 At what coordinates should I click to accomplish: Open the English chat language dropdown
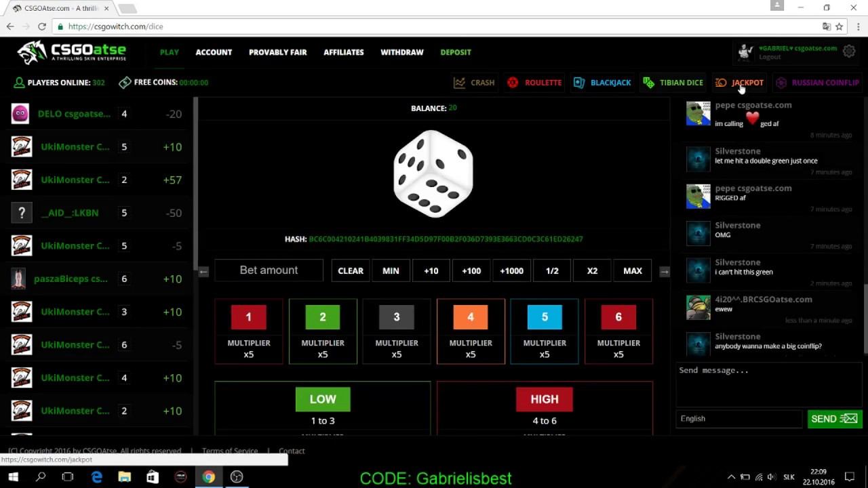point(739,419)
